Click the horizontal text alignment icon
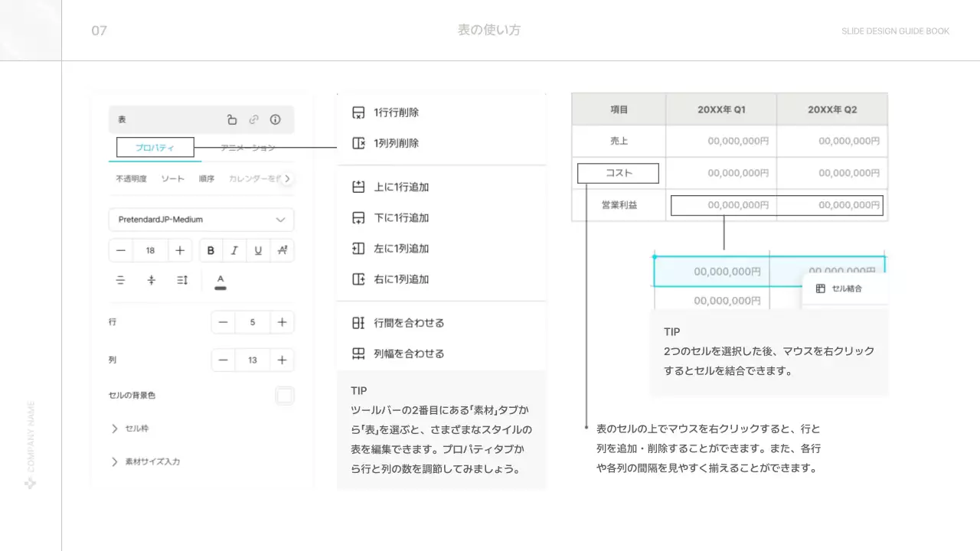980x551 pixels. pyautogui.click(x=120, y=280)
